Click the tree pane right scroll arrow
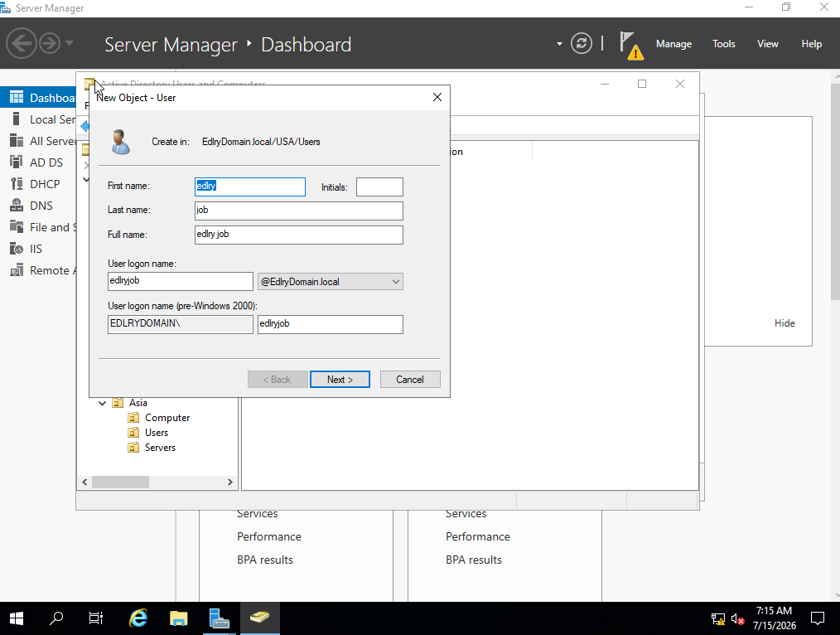The image size is (840, 635). click(x=229, y=482)
